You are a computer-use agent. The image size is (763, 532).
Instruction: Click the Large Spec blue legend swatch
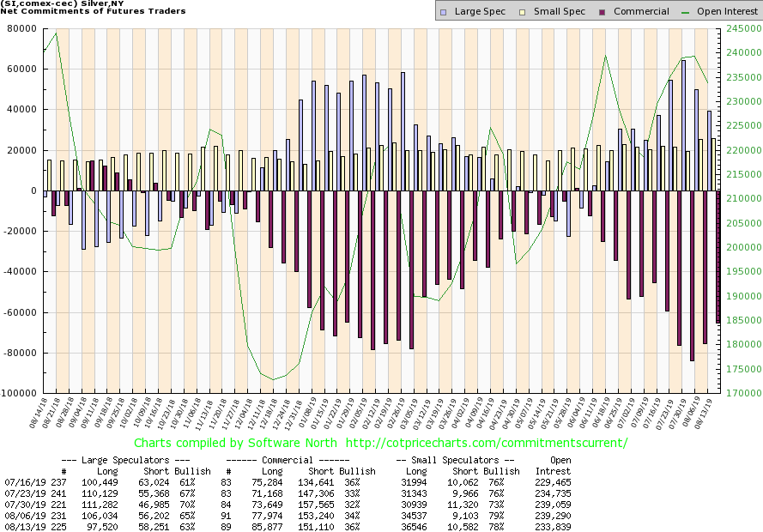coord(442,12)
